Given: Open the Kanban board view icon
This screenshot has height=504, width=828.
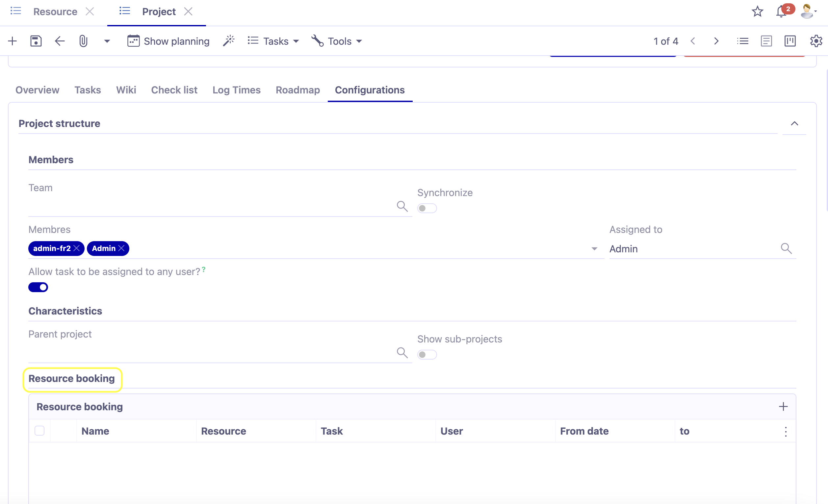Looking at the screenshot, I should (790, 41).
